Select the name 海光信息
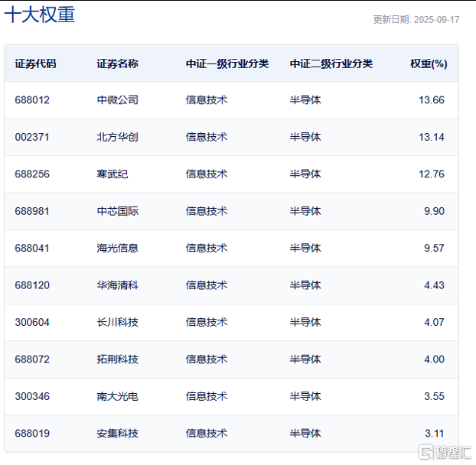Image resolution: width=476 pixels, height=465 pixels. coord(118,248)
